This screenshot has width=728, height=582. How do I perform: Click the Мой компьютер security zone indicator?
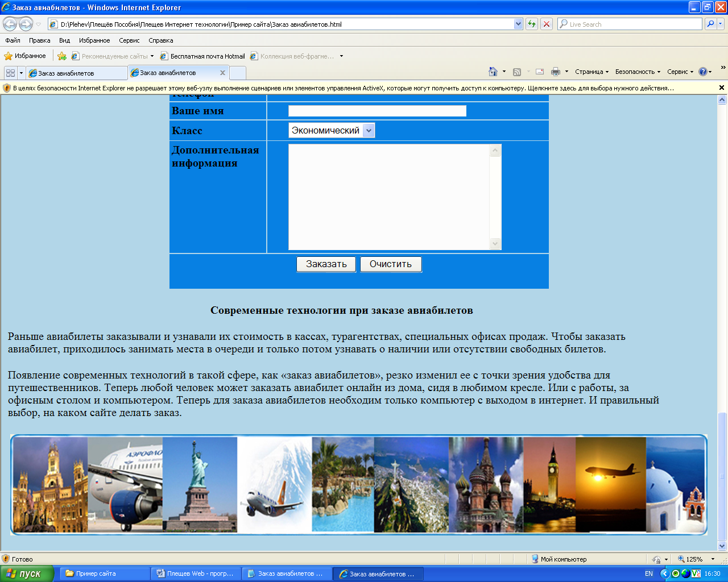pos(559,559)
